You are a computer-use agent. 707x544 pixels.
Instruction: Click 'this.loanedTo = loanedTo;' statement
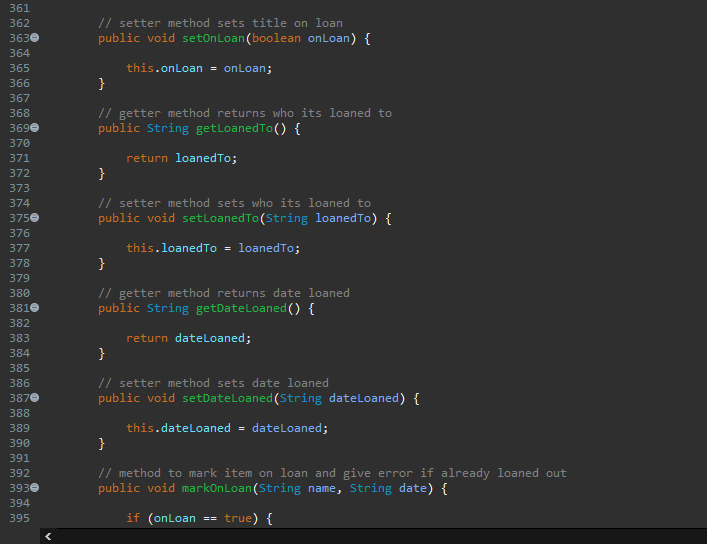point(213,248)
